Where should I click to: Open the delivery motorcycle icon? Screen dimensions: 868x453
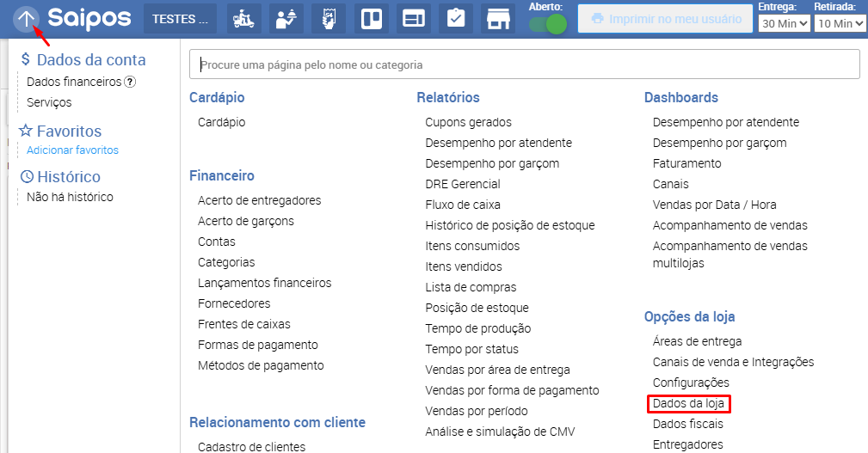pyautogui.click(x=244, y=19)
